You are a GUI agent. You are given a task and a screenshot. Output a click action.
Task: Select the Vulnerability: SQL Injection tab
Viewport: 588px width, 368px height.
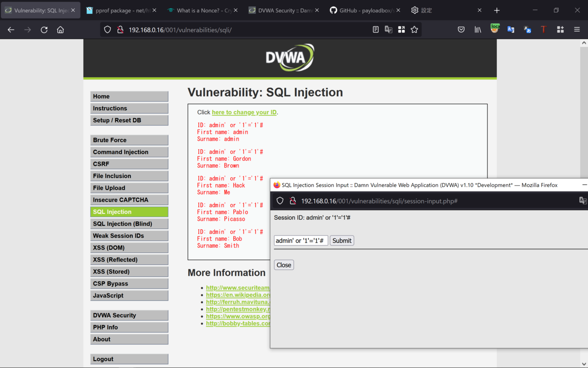coord(40,10)
